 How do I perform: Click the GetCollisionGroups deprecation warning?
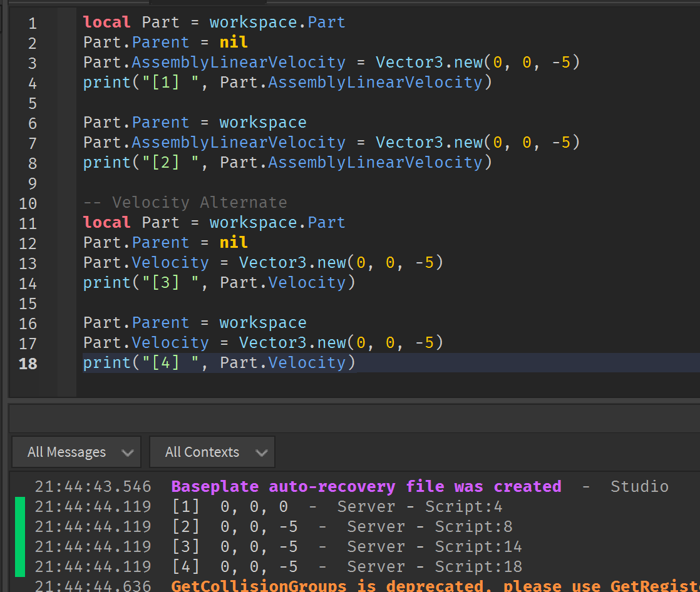pos(407,585)
